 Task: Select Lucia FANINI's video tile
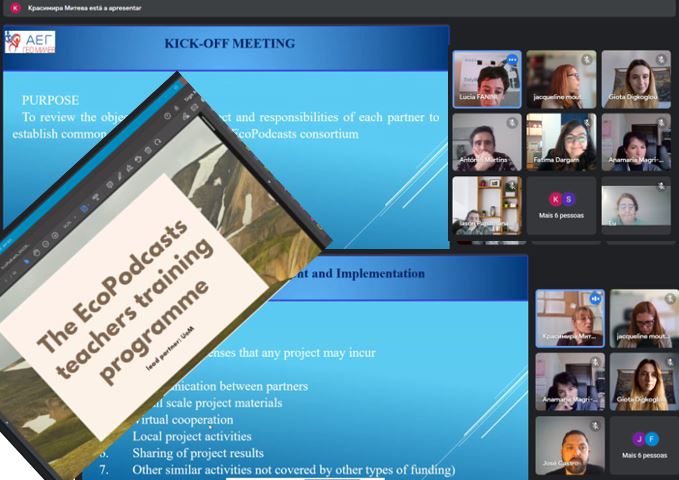tap(486, 80)
